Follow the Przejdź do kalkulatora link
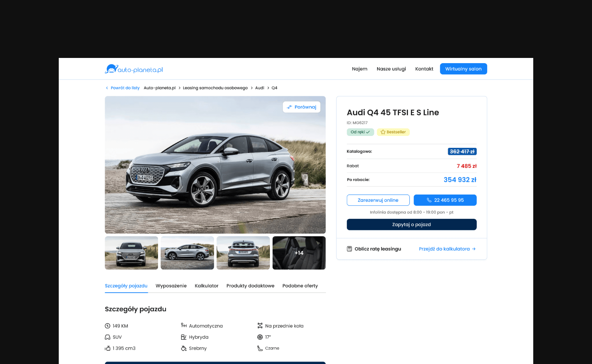The height and width of the screenshot is (364, 592). pyautogui.click(x=447, y=249)
